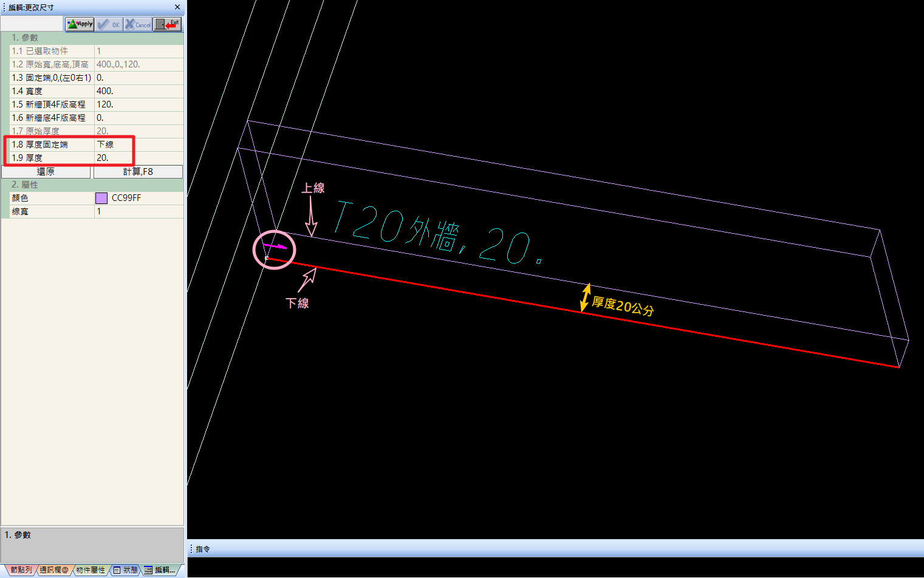Edit the 1.4 寬度 value 400.
Screen dimensions: 924x578
click(x=139, y=91)
